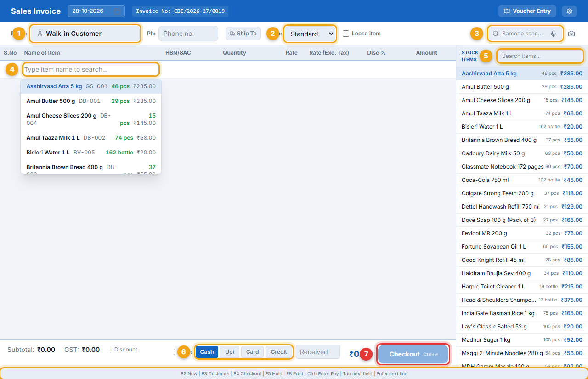The image size is (588, 379).
Task: Toggle the Loose item checkbox
Action: click(346, 34)
